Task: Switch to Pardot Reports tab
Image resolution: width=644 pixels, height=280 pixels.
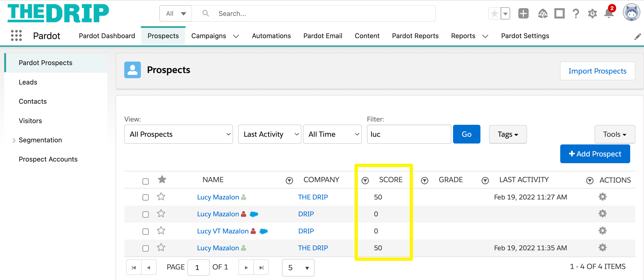Action: coord(415,36)
